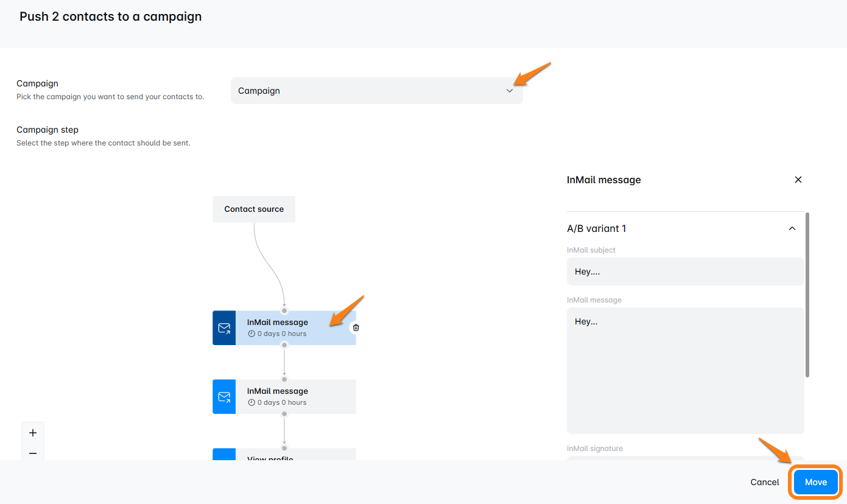847x504 pixels.
Task: Delete the selected InMail message step
Action: click(x=356, y=327)
